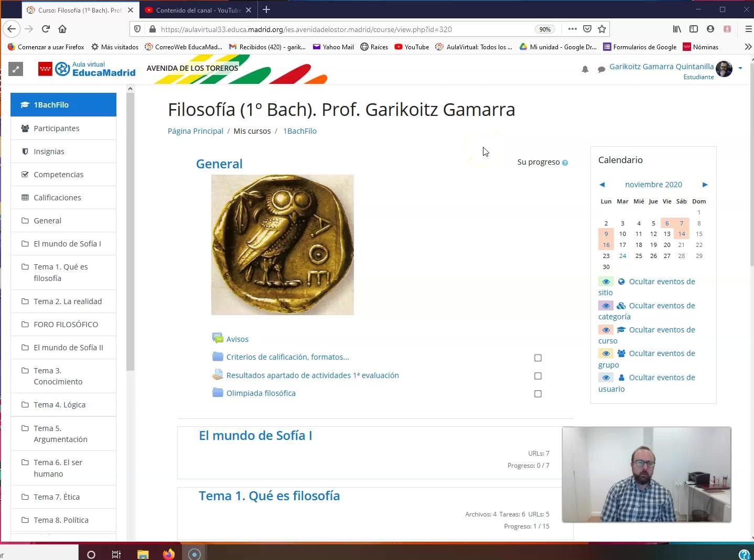Bookmark this page with star icon
This screenshot has height=560, width=754.
[602, 29]
